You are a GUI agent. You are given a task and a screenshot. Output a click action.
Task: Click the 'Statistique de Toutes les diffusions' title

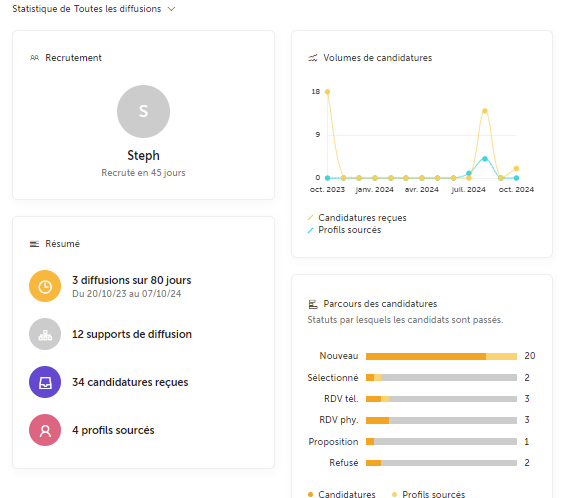click(87, 9)
